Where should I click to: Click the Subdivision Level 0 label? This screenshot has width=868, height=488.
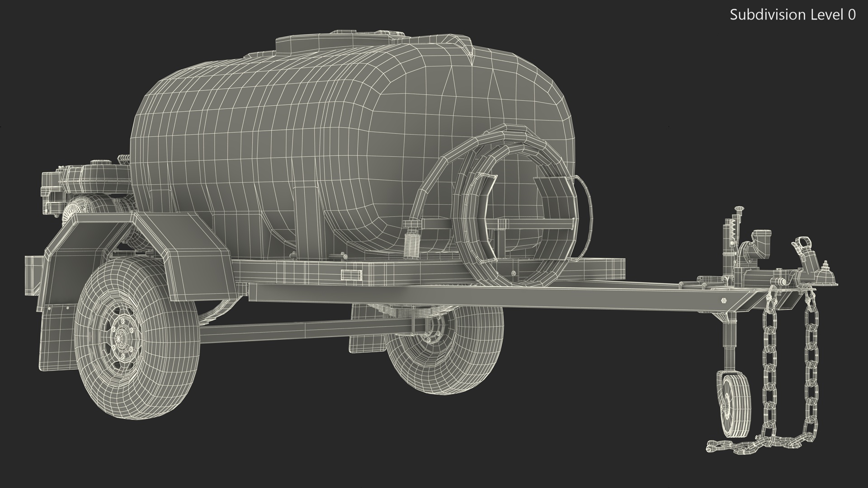point(793,15)
